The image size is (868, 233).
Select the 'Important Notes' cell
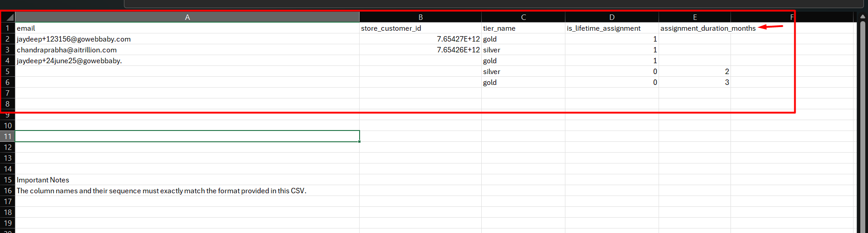187,180
